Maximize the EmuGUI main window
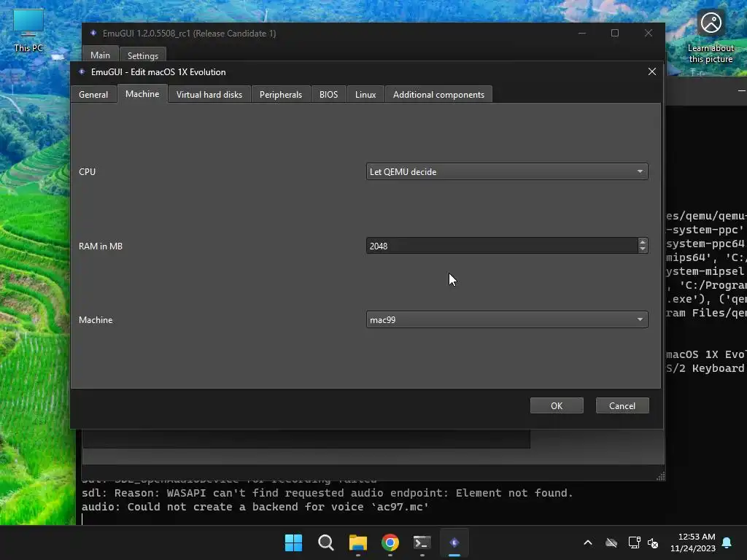 coord(615,33)
